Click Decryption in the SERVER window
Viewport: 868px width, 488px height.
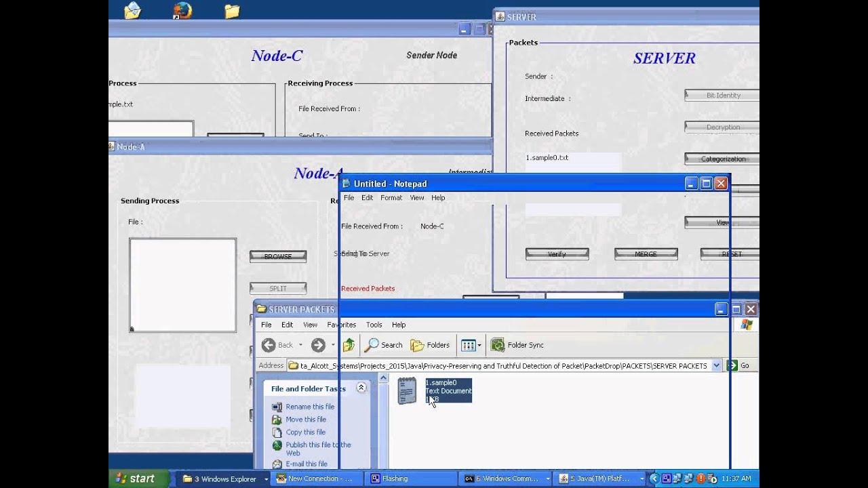click(x=722, y=127)
